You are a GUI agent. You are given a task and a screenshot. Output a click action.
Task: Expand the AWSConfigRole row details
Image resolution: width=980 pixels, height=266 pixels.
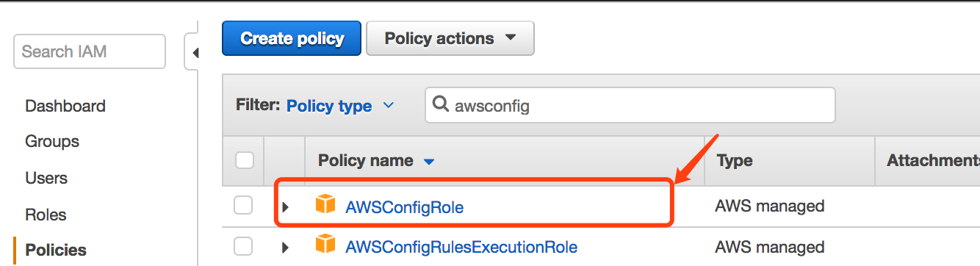coord(285,208)
